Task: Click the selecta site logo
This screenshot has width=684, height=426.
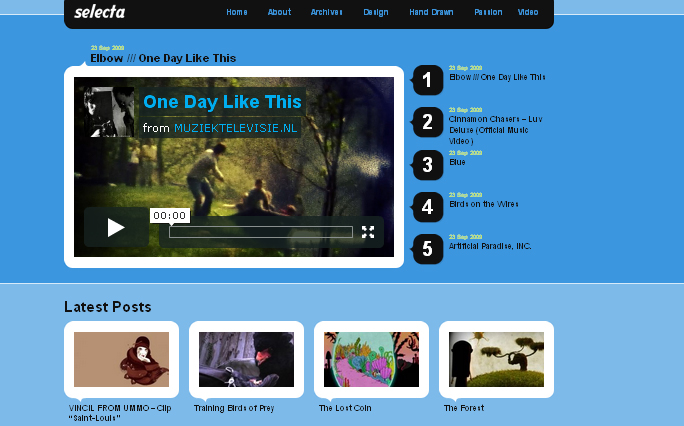Action: (x=100, y=12)
